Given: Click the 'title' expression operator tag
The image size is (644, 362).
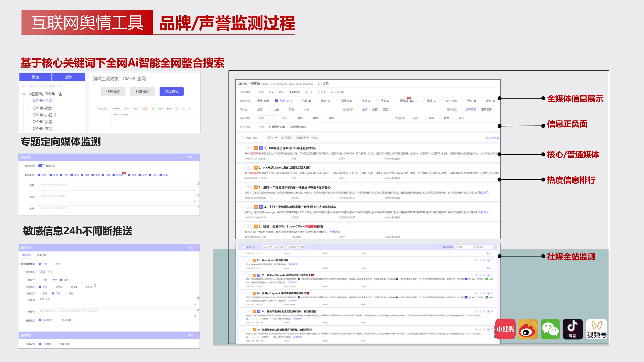Looking at the screenshot, I should 127,109.
